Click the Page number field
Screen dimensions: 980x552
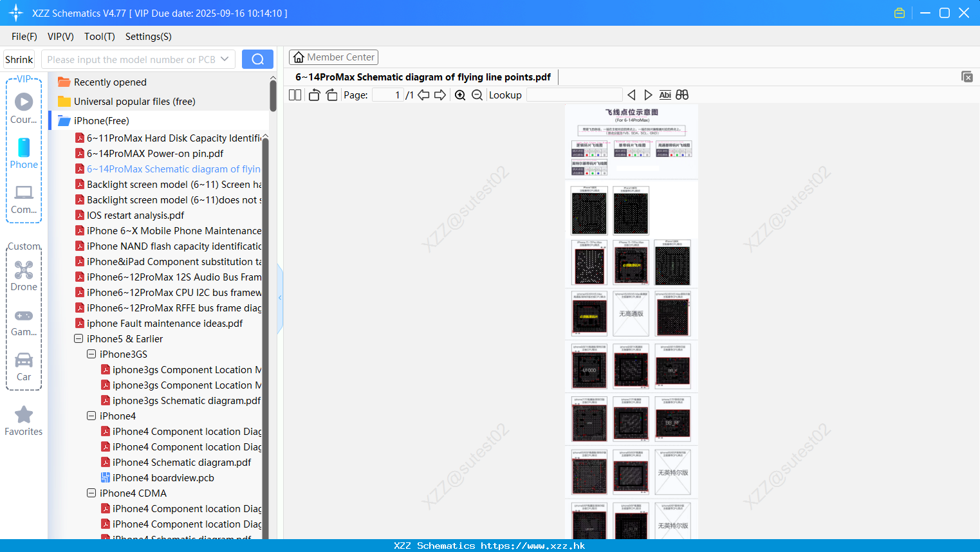click(x=388, y=95)
